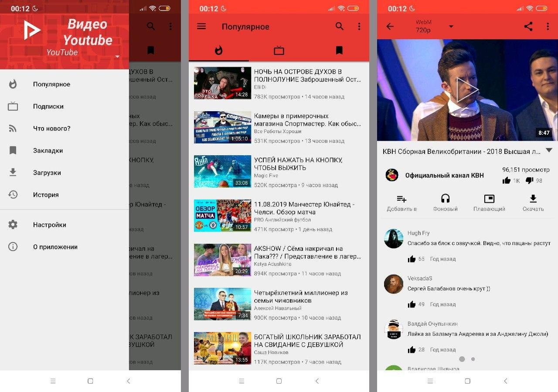558x392 pixels.
Task: Tap the app play logo in drawer header
Action: pyautogui.click(x=32, y=31)
